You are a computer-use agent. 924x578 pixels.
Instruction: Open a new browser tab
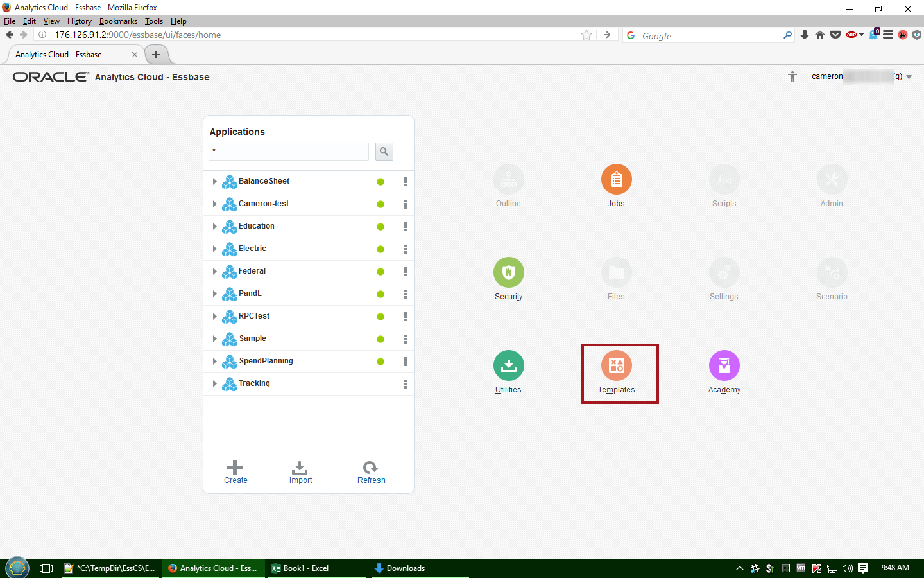point(156,55)
